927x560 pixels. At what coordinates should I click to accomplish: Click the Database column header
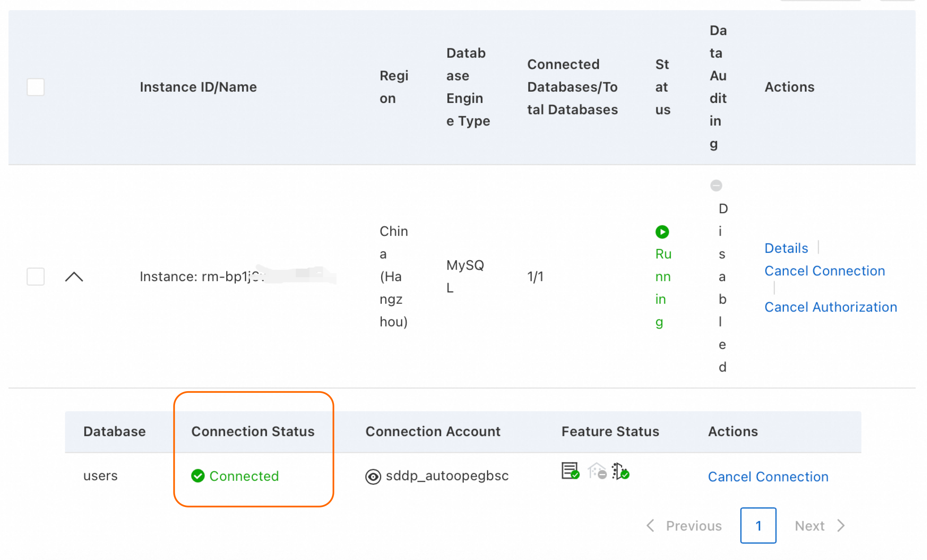tap(114, 431)
